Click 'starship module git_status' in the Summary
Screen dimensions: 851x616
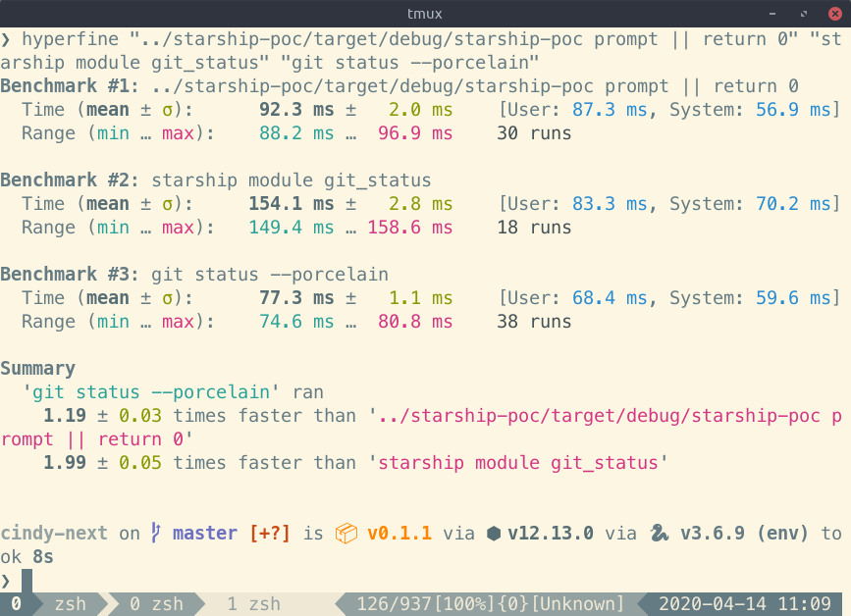pyautogui.click(x=517, y=463)
